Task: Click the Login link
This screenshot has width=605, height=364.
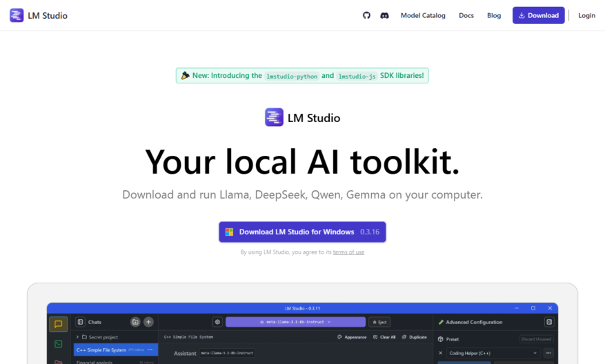Action: pos(586,15)
